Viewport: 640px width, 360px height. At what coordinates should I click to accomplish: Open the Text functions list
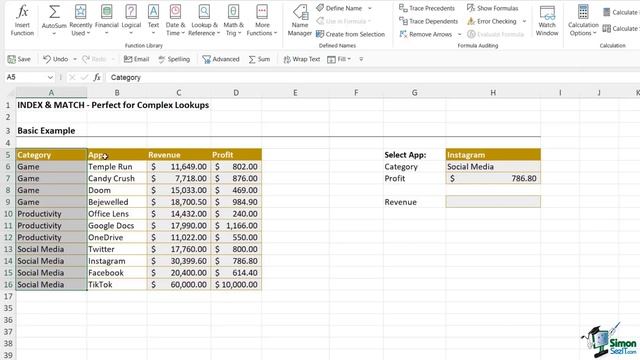pos(153,20)
